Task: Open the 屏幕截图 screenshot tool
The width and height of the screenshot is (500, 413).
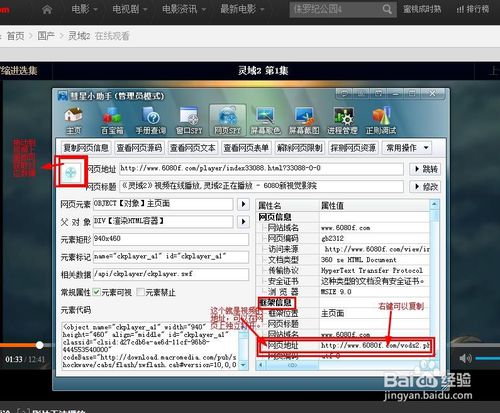Action: tap(304, 120)
